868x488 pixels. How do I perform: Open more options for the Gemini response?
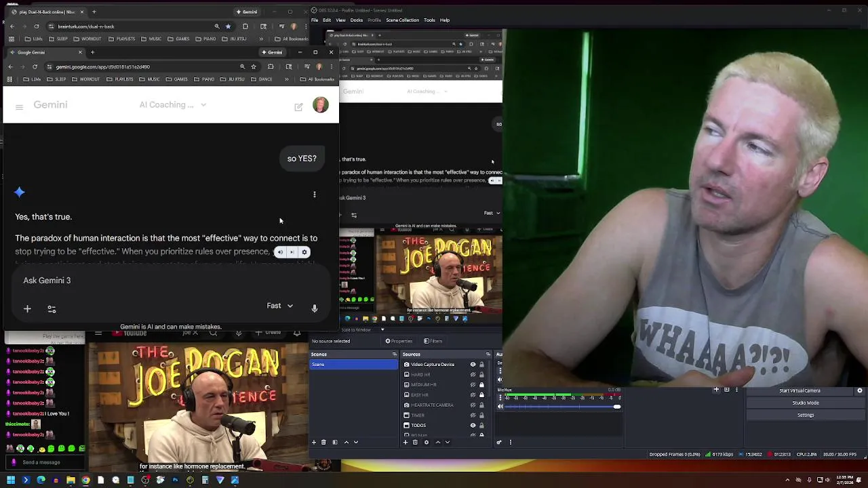tap(314, 195)
